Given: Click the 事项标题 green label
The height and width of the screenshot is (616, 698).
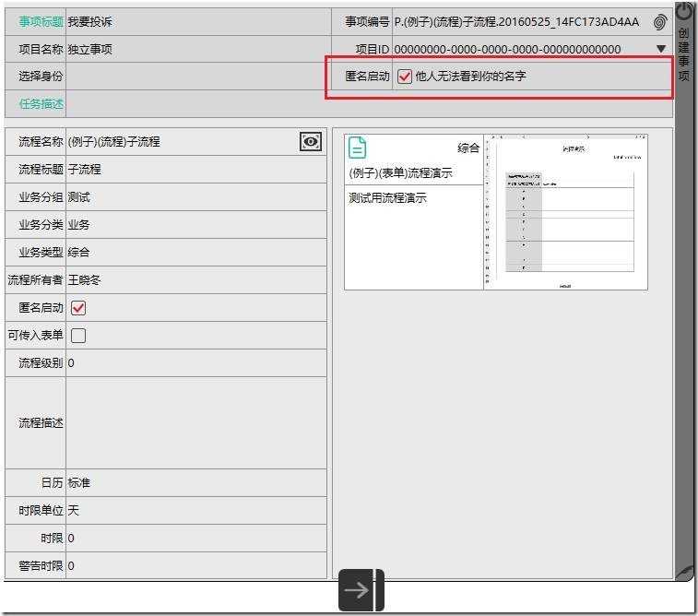Looking at the screenshot, I should (x=41, y=22).
